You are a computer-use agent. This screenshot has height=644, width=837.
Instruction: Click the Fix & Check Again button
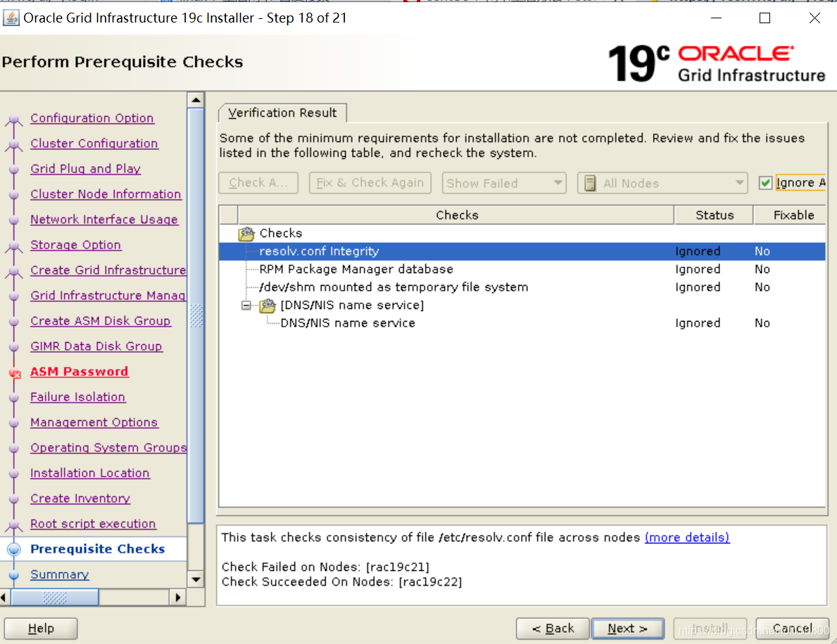click(x=370, y=183)
